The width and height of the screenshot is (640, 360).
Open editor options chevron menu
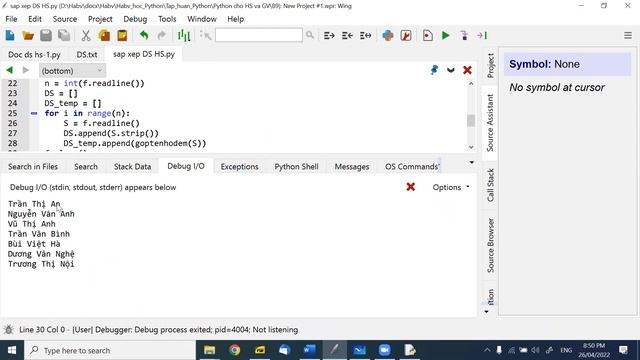tap(451, 70)
